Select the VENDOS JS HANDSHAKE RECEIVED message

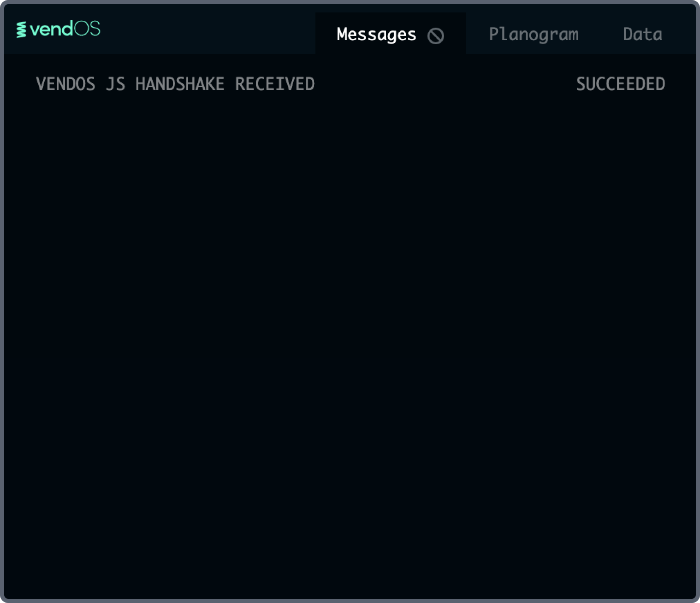[175, 84]
